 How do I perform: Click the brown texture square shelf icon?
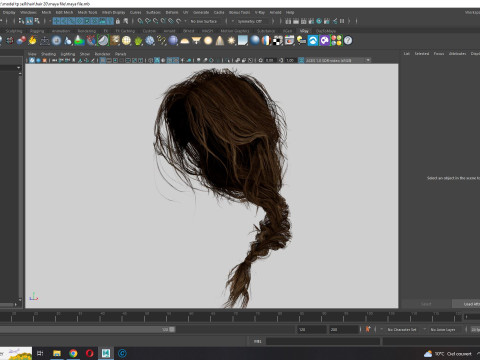tap(115, 41)
